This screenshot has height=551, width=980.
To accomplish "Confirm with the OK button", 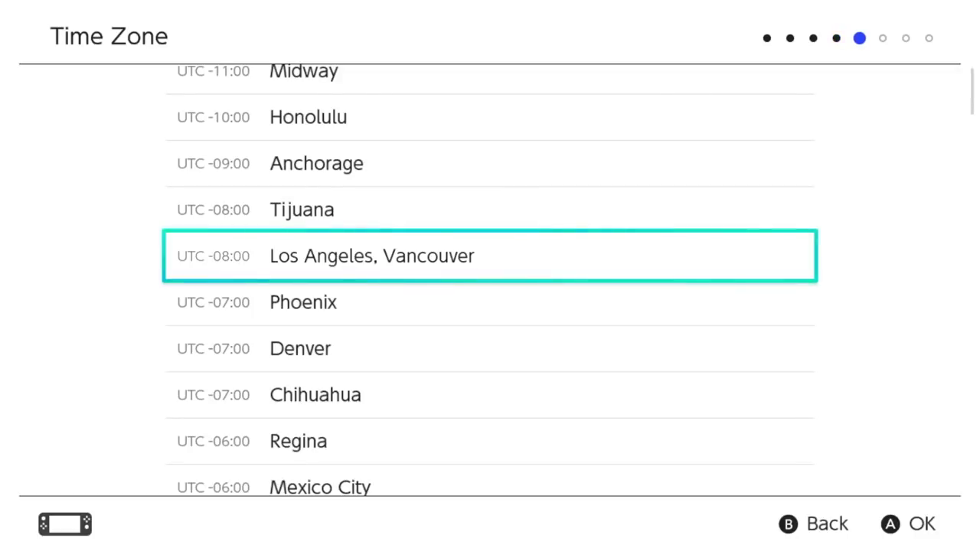I will (909, 524).
